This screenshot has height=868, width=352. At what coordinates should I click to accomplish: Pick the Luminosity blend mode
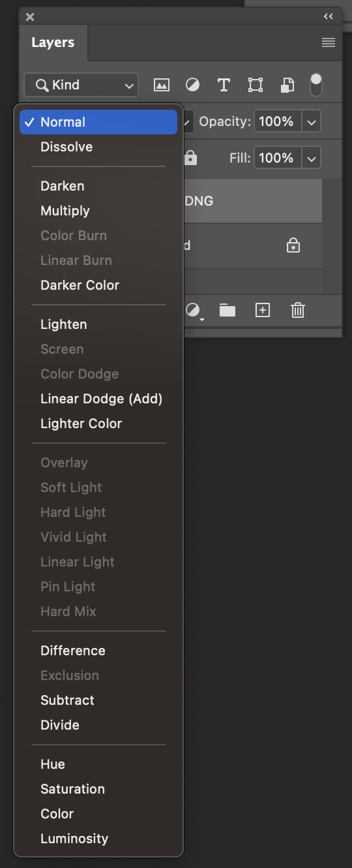74,839
